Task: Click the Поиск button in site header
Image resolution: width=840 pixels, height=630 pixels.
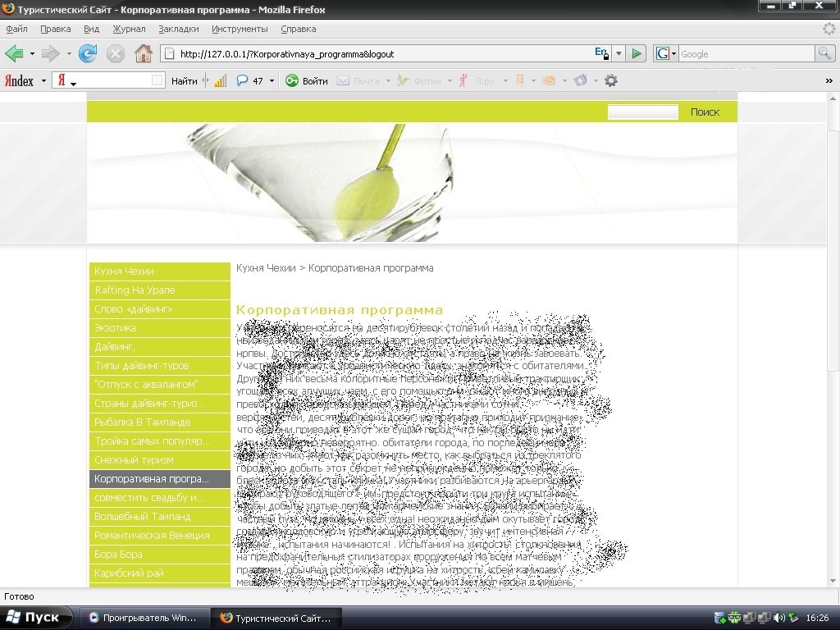Action: tap(705, 112)
